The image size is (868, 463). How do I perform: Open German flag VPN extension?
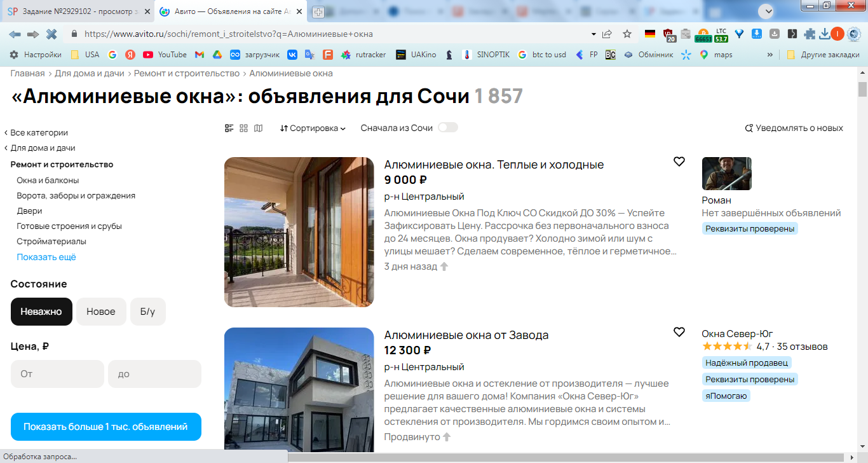[650, 34]
